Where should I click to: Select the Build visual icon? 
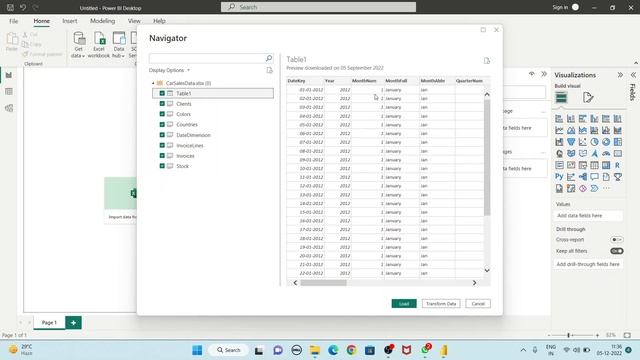561,98
